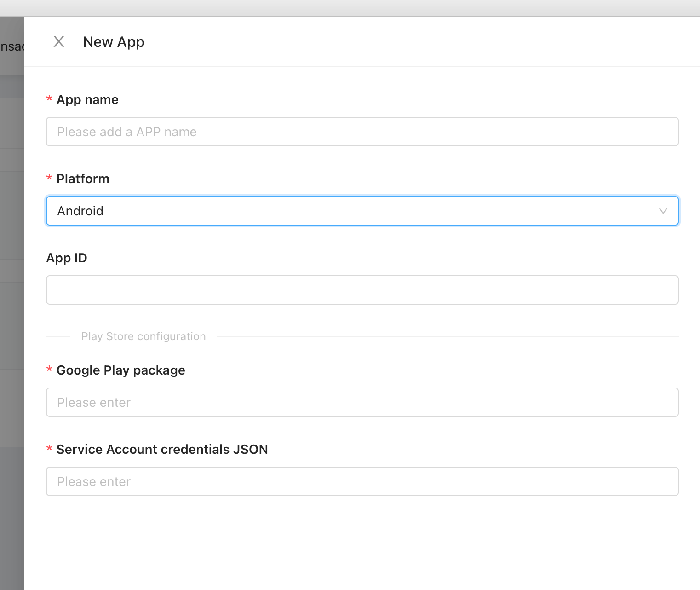Click the Google Play package label
Image resolution: width=700 pixels, height=590 pixels.
point(120,370)
